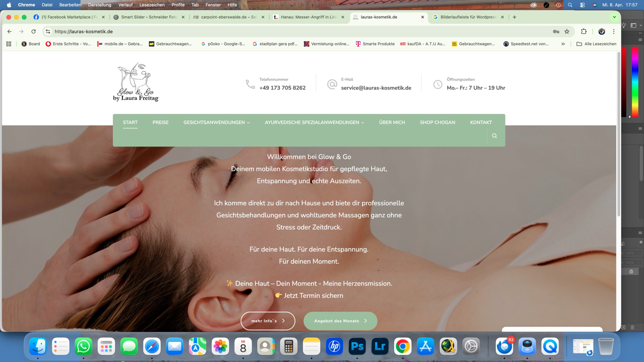Switch to the Smart Slider tab
Screen dimensions: 644x362
pos(149,17)
